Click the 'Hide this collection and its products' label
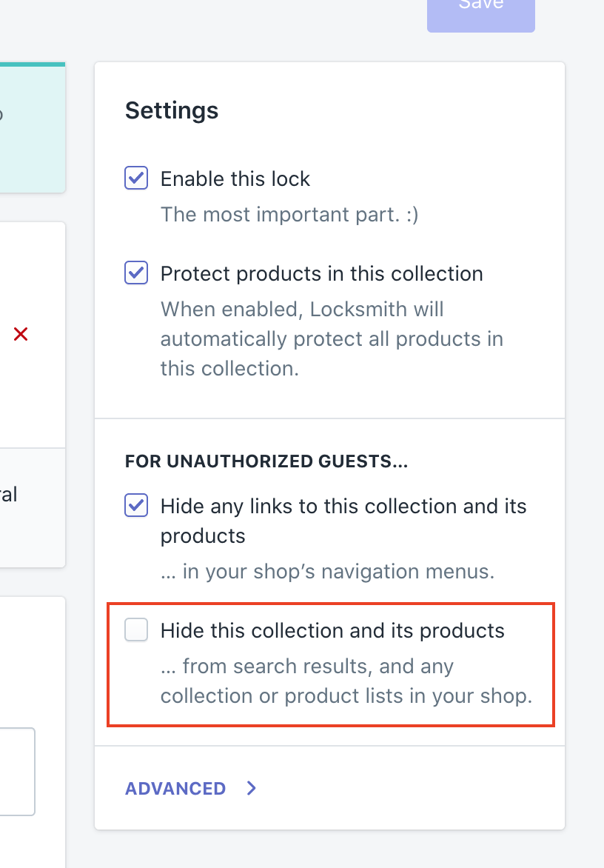Screen dimensions: 604x868 tap(332, 630)
